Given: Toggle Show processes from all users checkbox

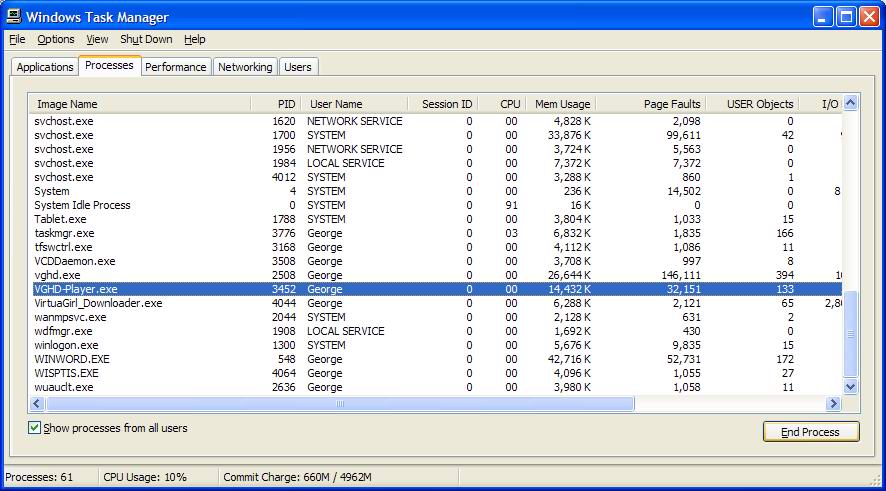Looking at the screenshot, I should (x=35, y=428).
